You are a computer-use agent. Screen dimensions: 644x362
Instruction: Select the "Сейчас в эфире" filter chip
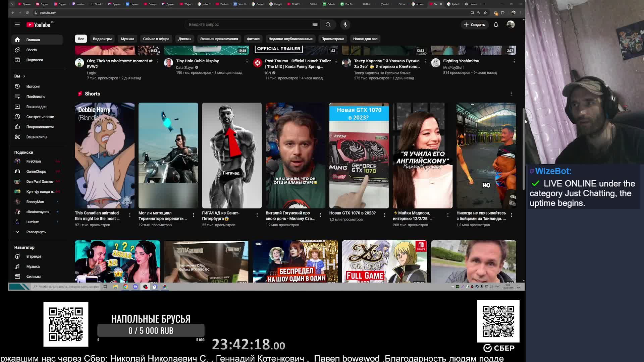coord(156,39)
